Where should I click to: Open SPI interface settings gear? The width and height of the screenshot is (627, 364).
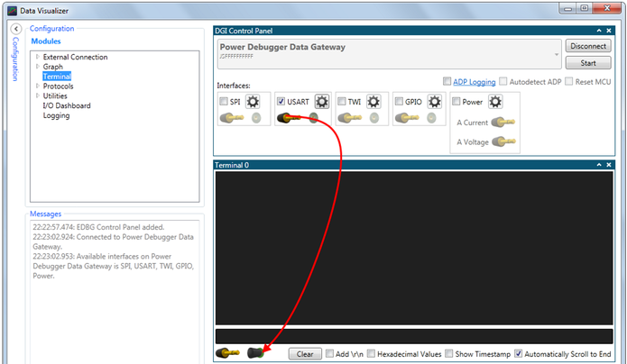[253, 102]
